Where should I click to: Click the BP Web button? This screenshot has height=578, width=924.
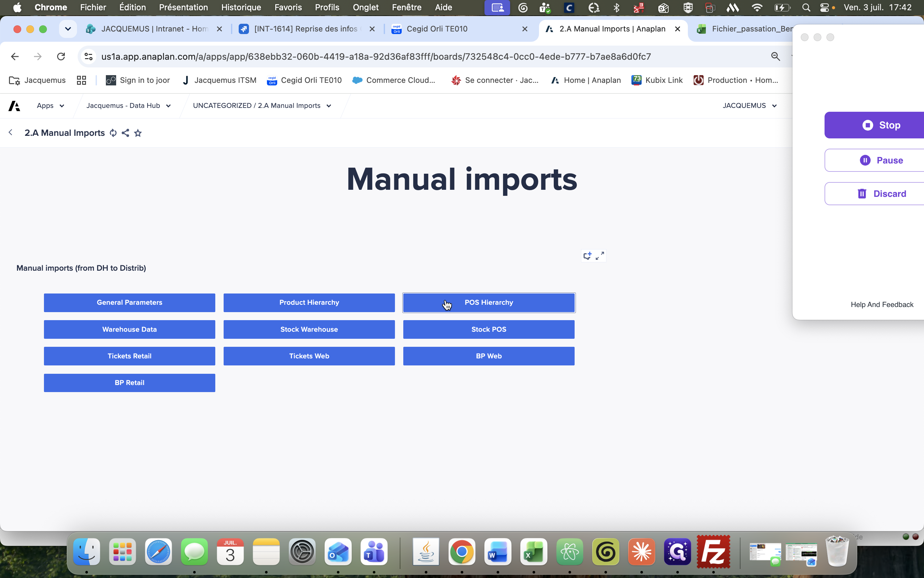pos(489,356)
